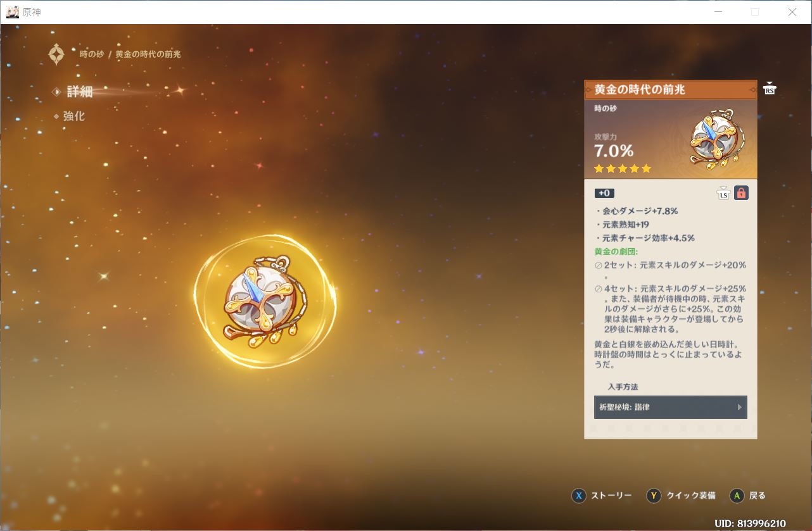The width and height of the screenshot is (812, 531).
Task: Maximize the 原神 window
Action: pos(754,12)
